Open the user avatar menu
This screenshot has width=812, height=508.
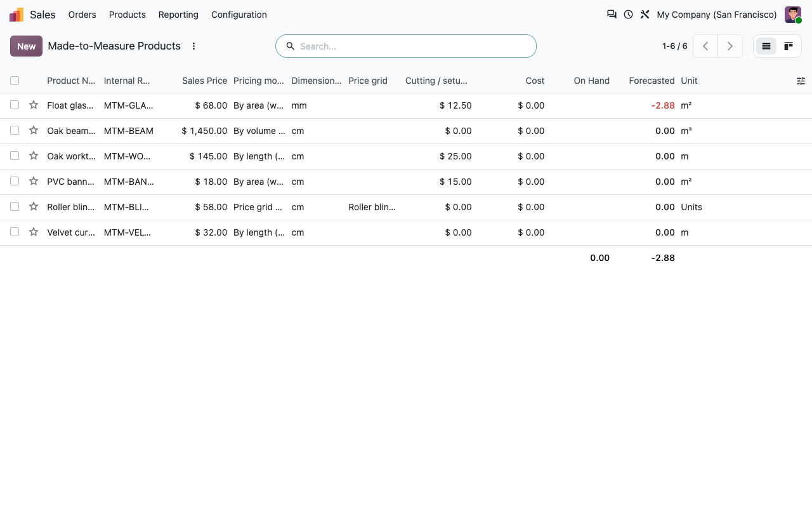coord(793,15)
